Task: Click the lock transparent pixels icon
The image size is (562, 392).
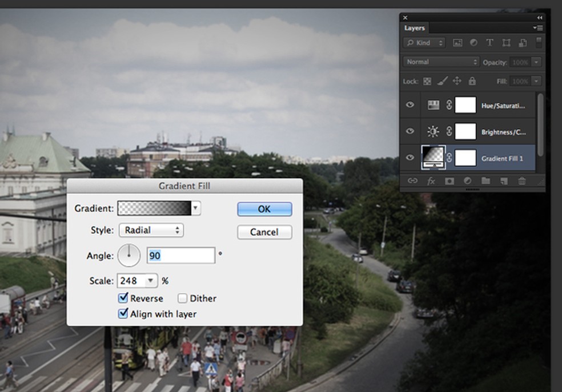Action: [x=427, y=82]
